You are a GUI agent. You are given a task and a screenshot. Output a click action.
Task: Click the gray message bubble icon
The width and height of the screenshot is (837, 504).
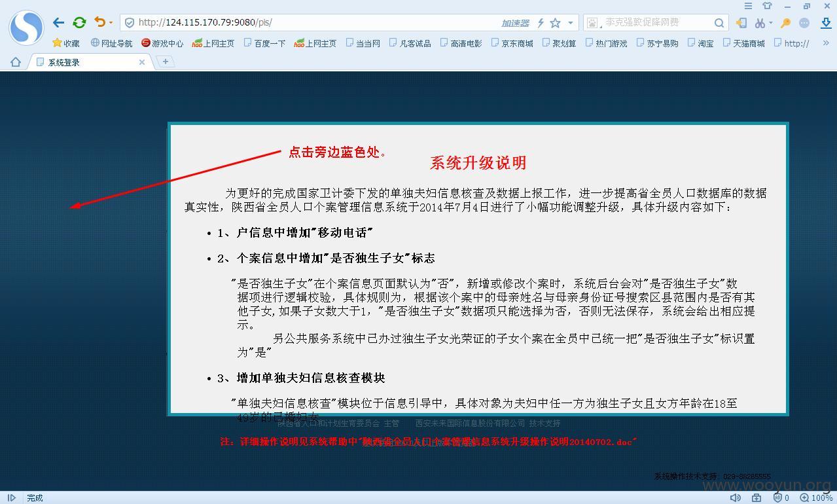tap(804, 23)
